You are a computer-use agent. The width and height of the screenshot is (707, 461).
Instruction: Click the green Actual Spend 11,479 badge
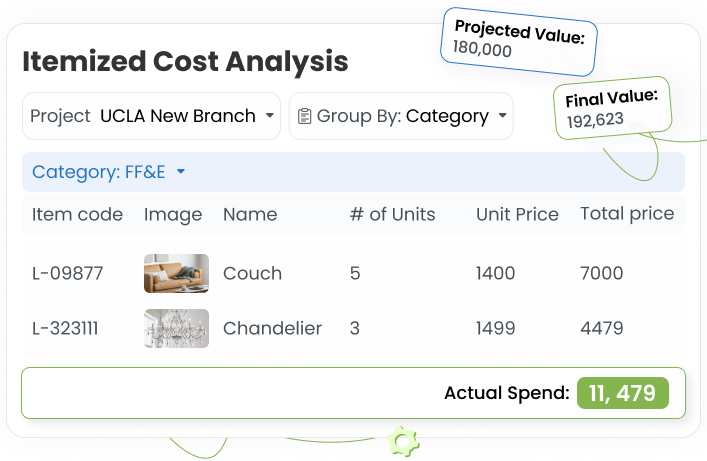pyautogui.click(x=623, y=393)
